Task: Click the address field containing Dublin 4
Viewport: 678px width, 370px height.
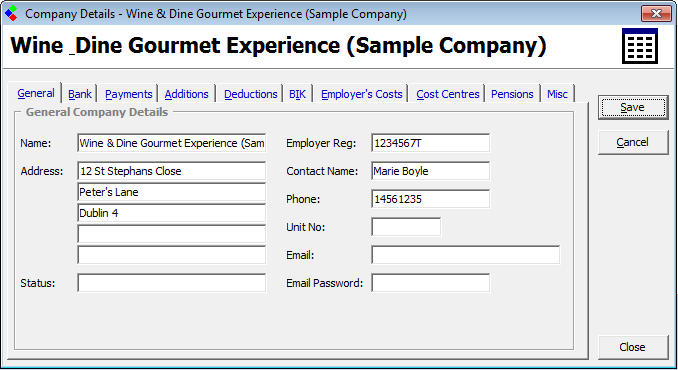Action: tap(172, 213)
